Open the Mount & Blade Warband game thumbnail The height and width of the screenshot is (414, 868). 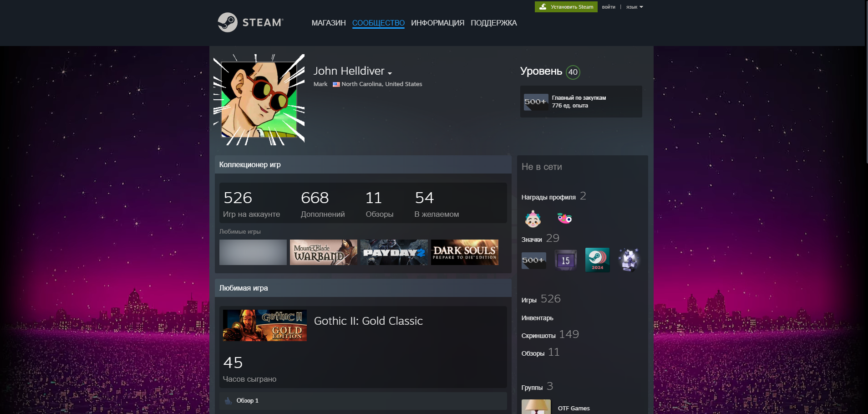click(324, 252)
